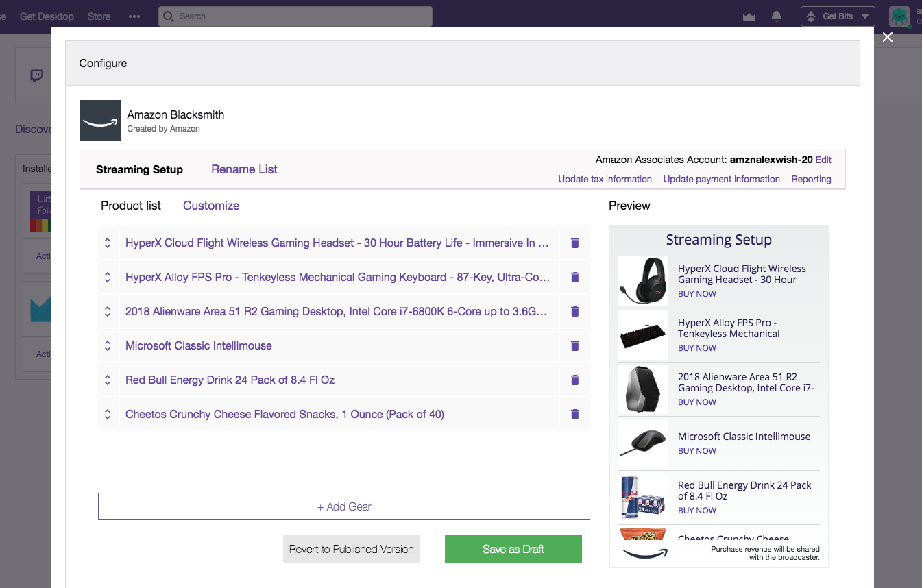The width and height of the screenshot is (922, 588).
Task: Open the three-dots more menu in navbar
Action: pyautogui.click(x=134, y=16)
